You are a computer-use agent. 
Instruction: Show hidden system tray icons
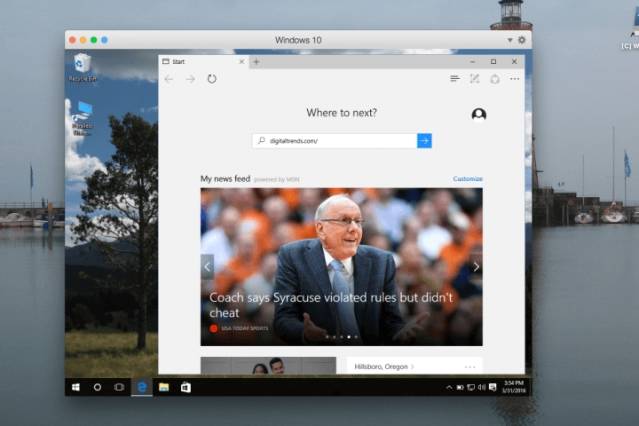[449, 387]
